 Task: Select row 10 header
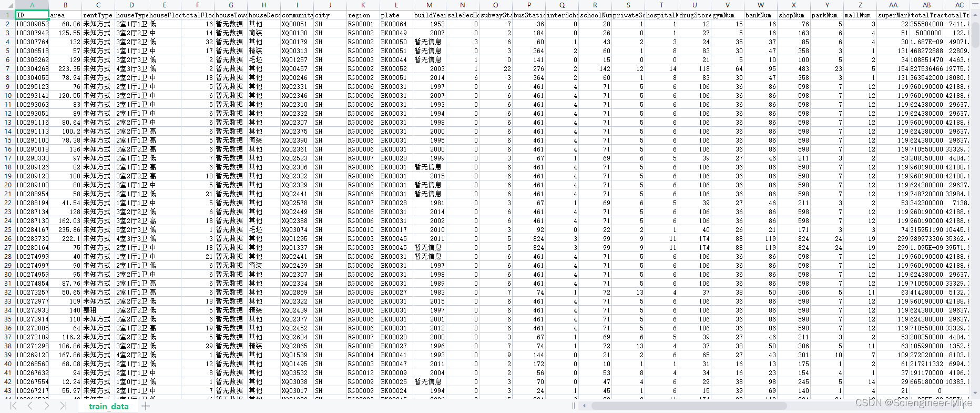pos(7,95)
